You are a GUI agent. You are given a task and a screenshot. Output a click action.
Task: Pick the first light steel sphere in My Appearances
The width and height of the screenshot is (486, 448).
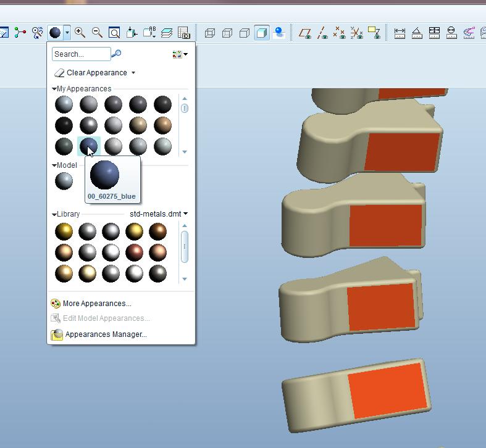[x=64, y=104]
